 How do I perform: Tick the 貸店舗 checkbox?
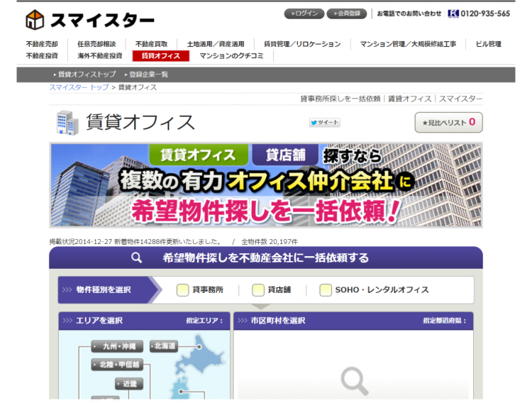click(x=257, y=290)
